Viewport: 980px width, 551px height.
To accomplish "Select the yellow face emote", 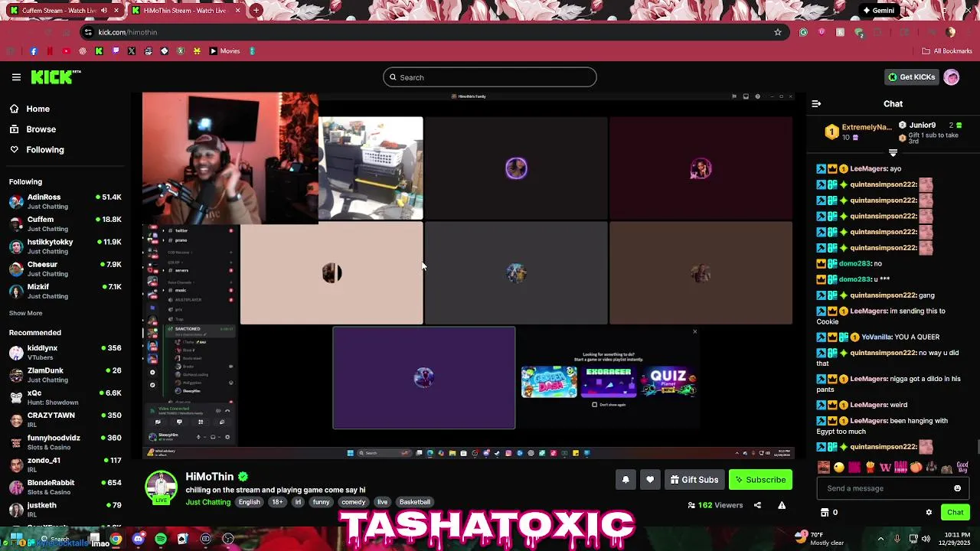I will 839,468.
